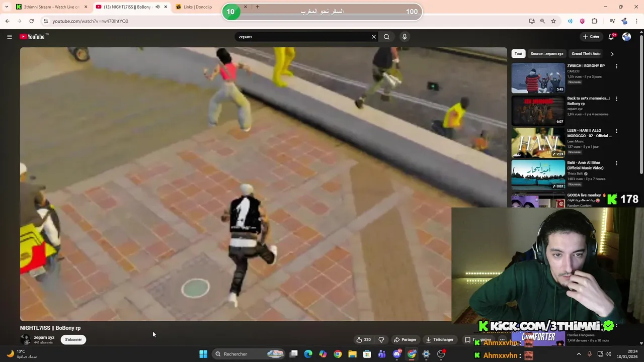This screenshot has height=362, width=644.
Task: Open zepam xyz channel name
Action: click(x=44, y=337)
